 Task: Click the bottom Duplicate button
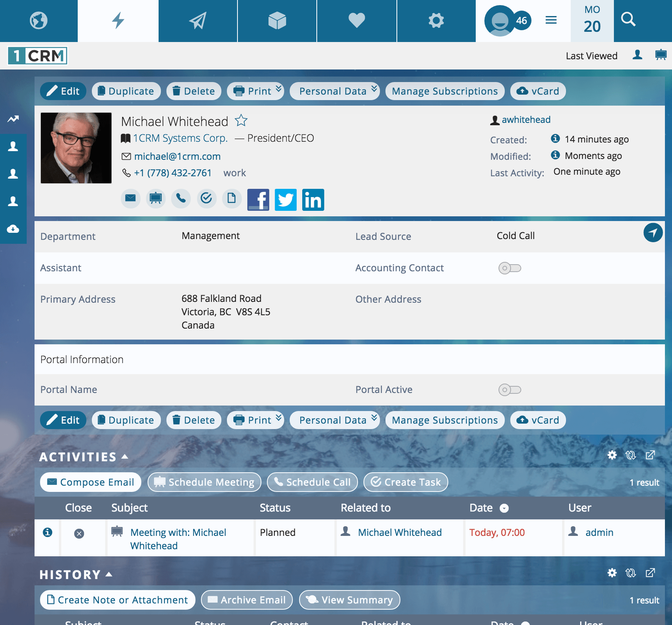click(x=126, y=420)
